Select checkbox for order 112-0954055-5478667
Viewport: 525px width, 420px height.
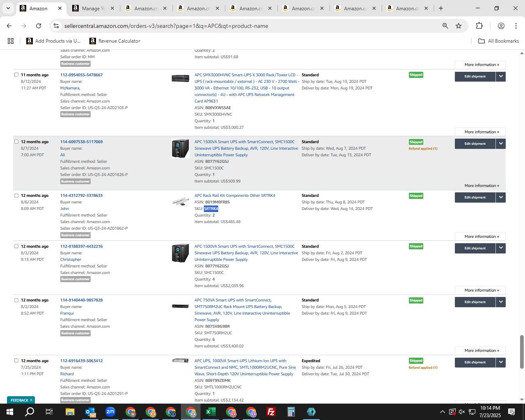point(16,75)
